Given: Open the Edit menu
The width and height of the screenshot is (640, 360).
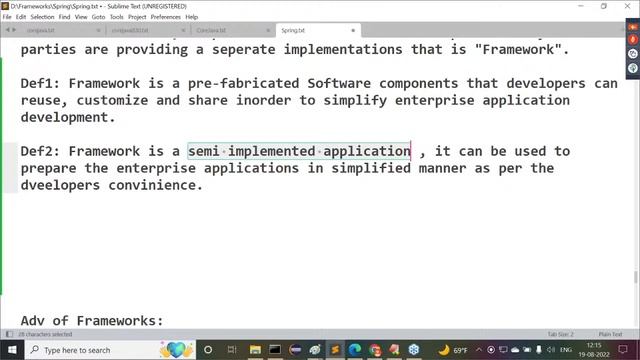Looking at the screenshot, I should (21, 17).
